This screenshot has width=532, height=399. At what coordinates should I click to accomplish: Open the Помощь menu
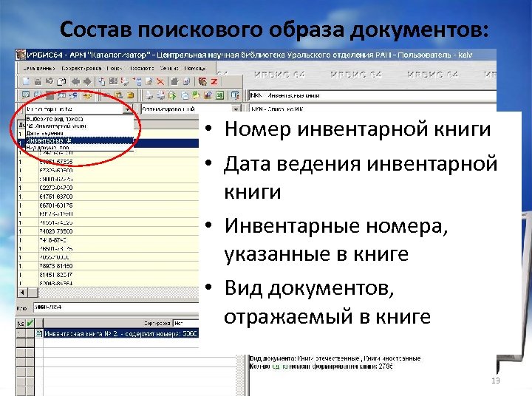195,69
